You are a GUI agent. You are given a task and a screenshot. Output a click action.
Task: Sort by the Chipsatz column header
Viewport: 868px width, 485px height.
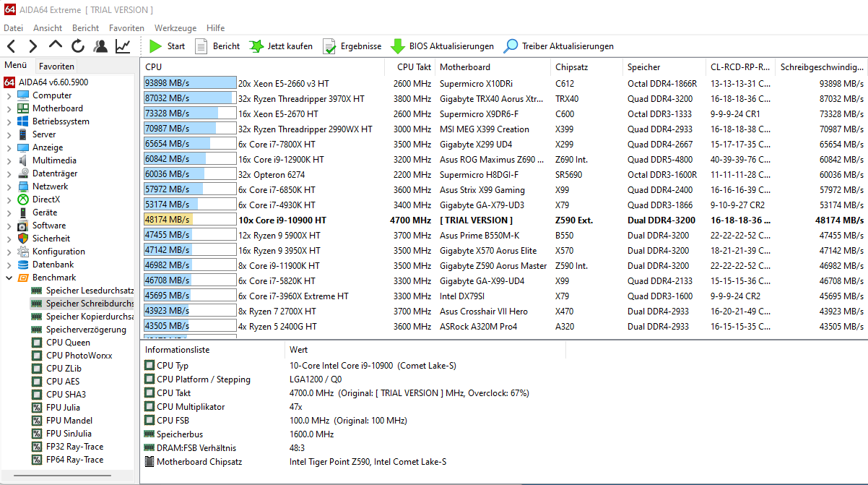(x=586, y=67)
